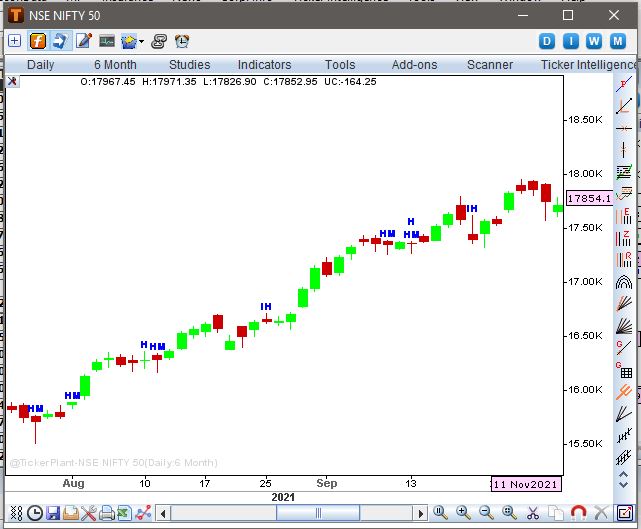Expand the drawing toolbar up-down chevrons
Screen dimensions: 641x529
623,480
